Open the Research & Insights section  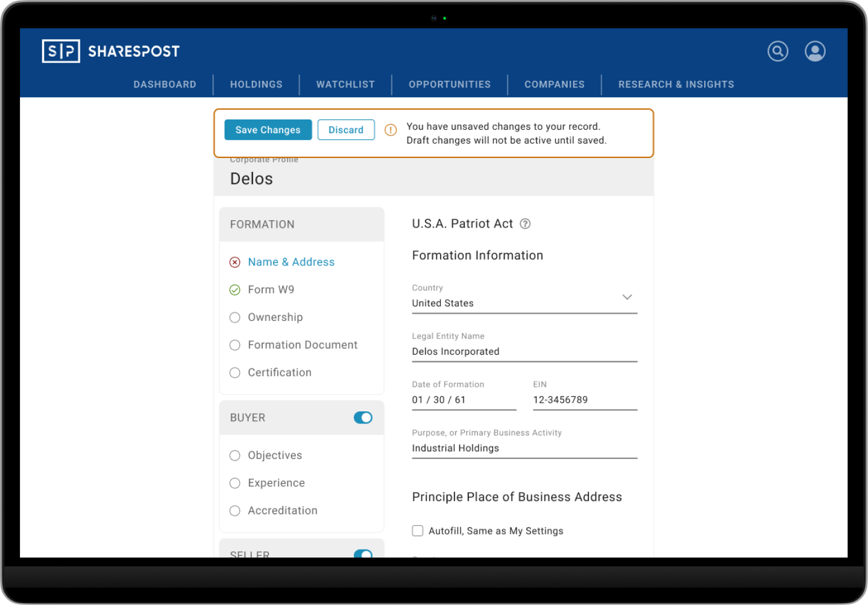coord(676,84)
